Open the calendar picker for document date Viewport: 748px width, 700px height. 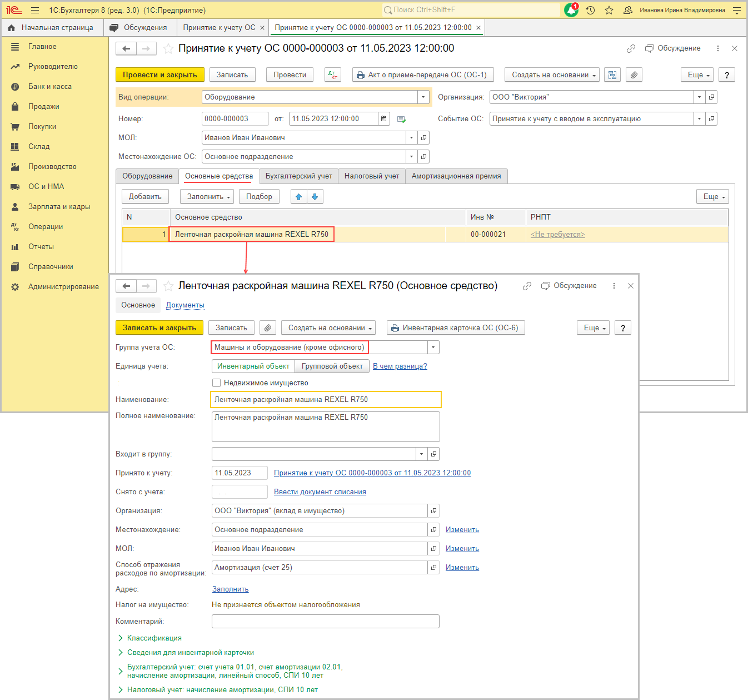[x=384, y=119]
